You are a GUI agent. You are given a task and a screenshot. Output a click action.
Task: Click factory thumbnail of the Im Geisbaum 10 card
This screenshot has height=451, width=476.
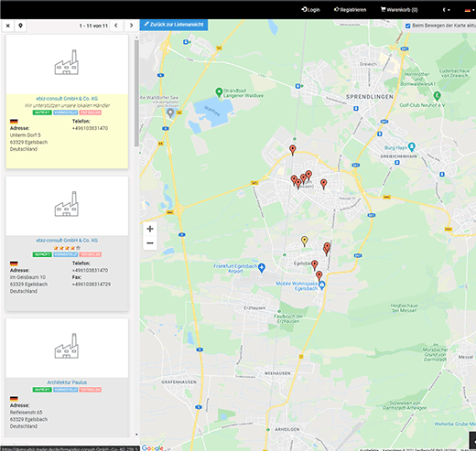[67, 204]
